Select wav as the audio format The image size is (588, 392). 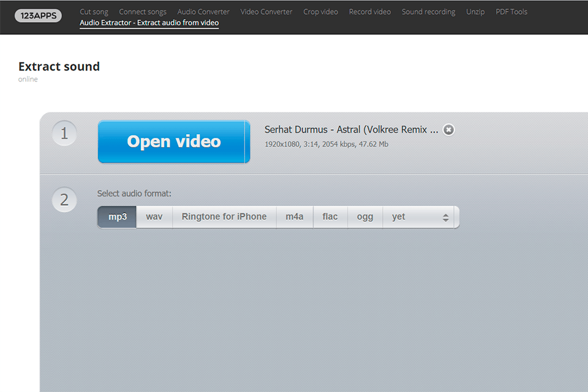154,217
